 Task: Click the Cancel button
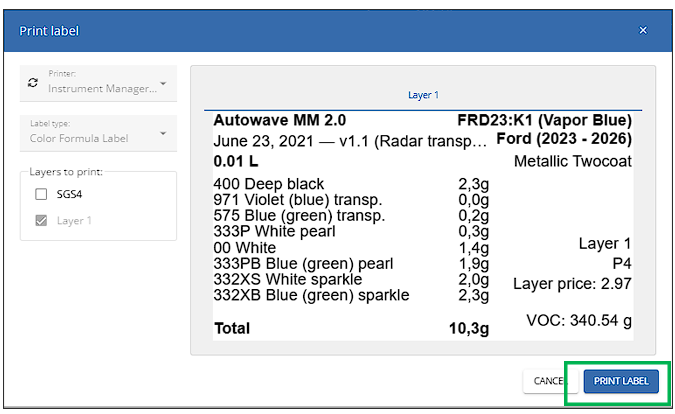(550, 381)
